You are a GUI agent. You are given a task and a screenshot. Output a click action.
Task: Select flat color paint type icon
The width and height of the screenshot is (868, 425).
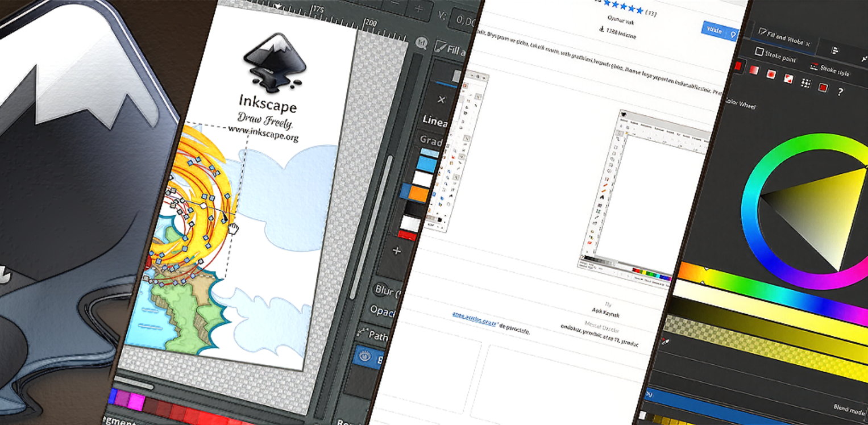(737, 65)
